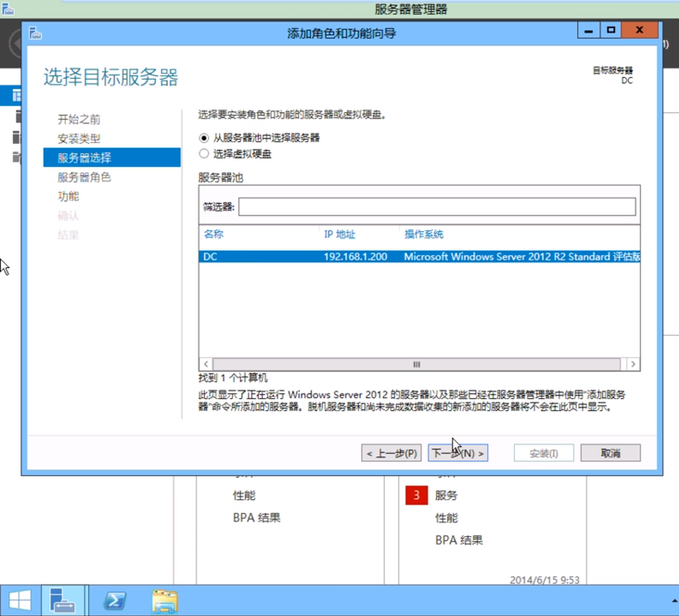Viewport: 679px width, 616px height.
Task: Click the scroll right arrow
Action: pos(633,364)
